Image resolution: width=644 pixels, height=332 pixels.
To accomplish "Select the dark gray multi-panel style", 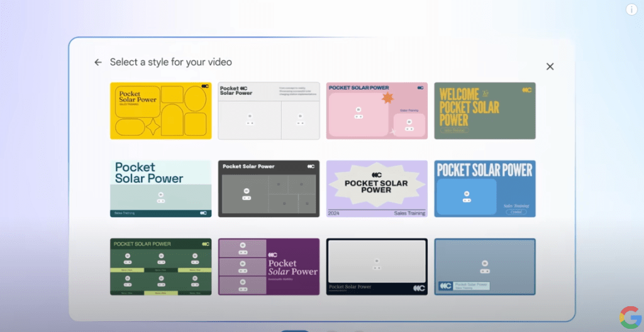I will click(x=269, y=189).
